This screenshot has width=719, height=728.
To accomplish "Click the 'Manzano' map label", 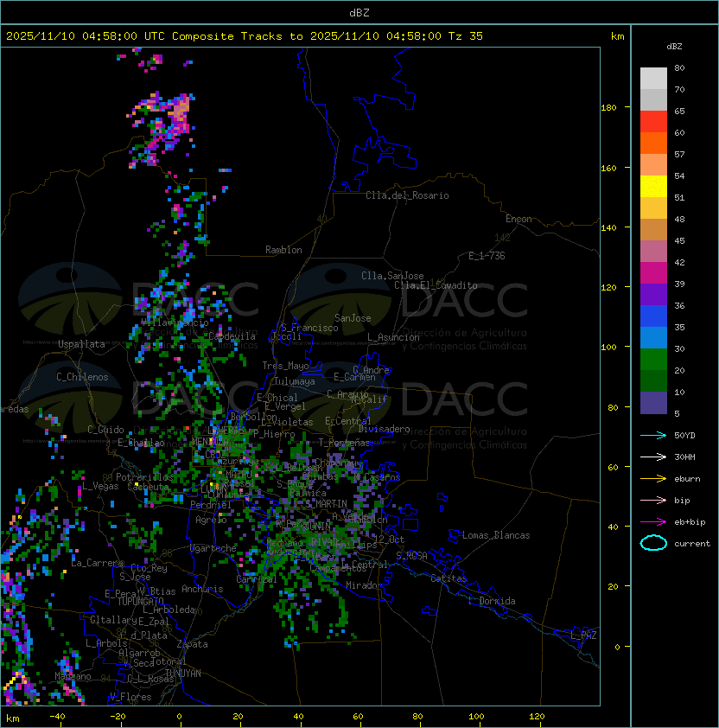I will coord(73,676).
